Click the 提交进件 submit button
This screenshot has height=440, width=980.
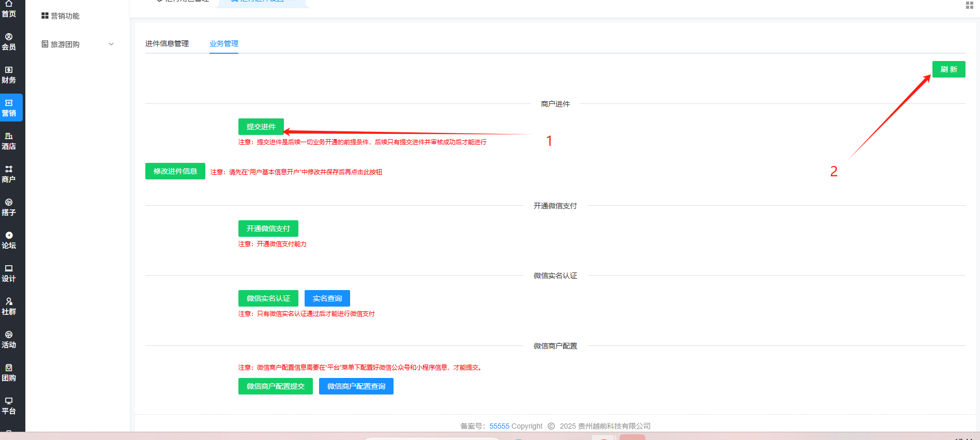pyautogui.click(x=261, y=127)
